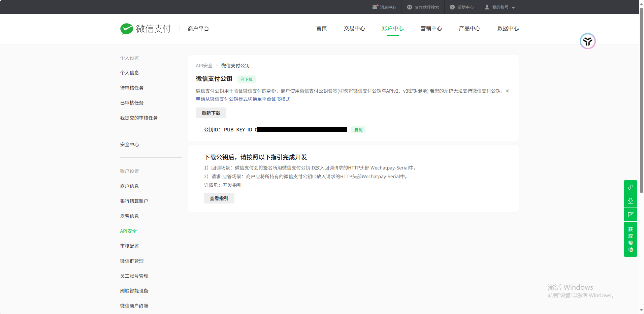Screen dimensions: 644x314
Task: Open the 账户中心 navigation tab
Action: point(393,29)
